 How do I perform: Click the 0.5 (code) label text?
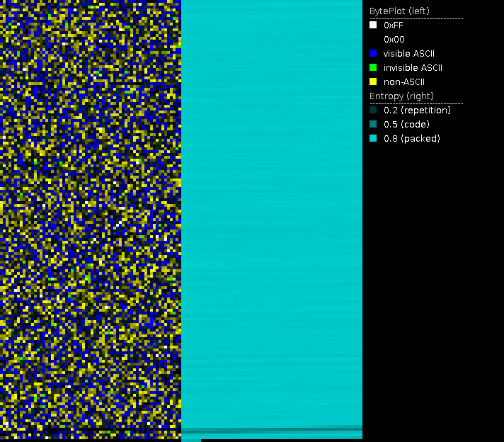[x=406, y=125]
